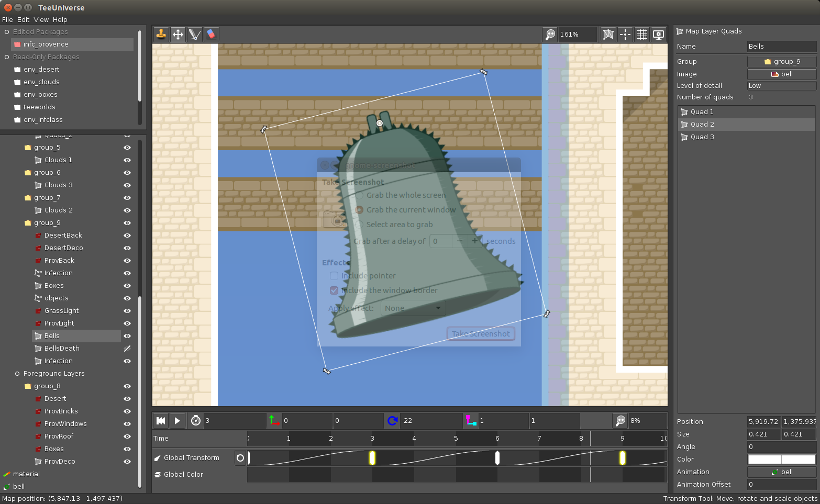Play the animation in timeline
Viewport: 820px width, 504px height.
(178, 421)
